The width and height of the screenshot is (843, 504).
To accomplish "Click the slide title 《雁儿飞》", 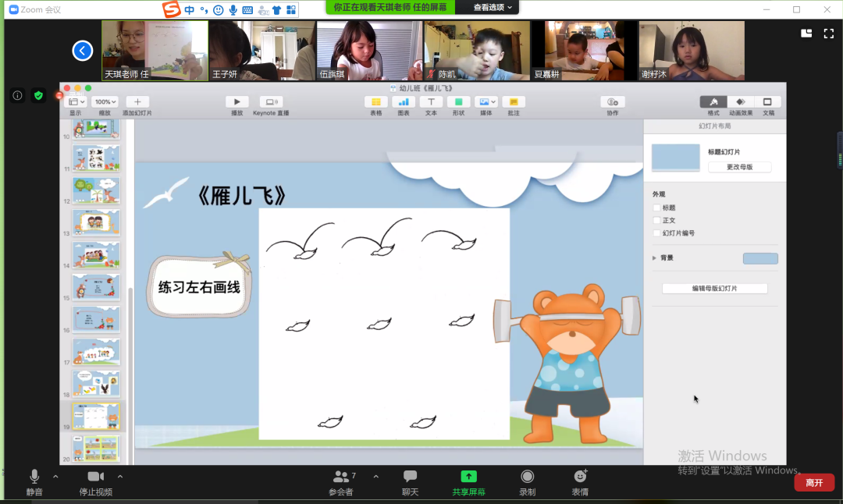I will coord(241,196).
